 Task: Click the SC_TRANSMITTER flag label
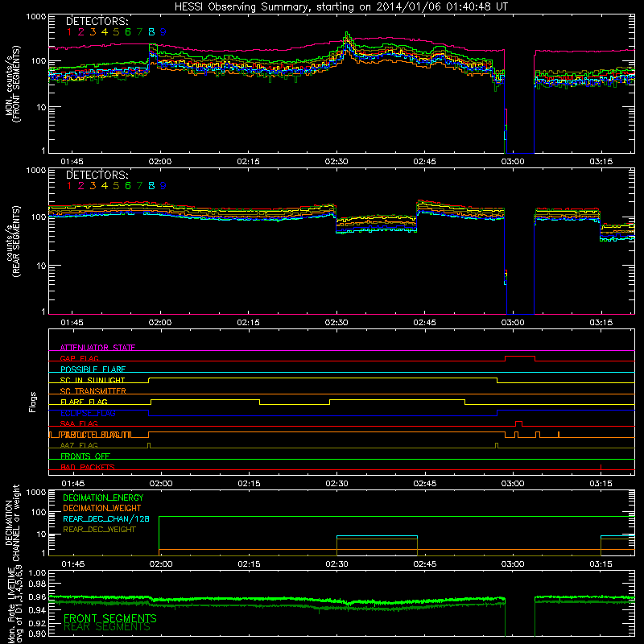[93, 391]
